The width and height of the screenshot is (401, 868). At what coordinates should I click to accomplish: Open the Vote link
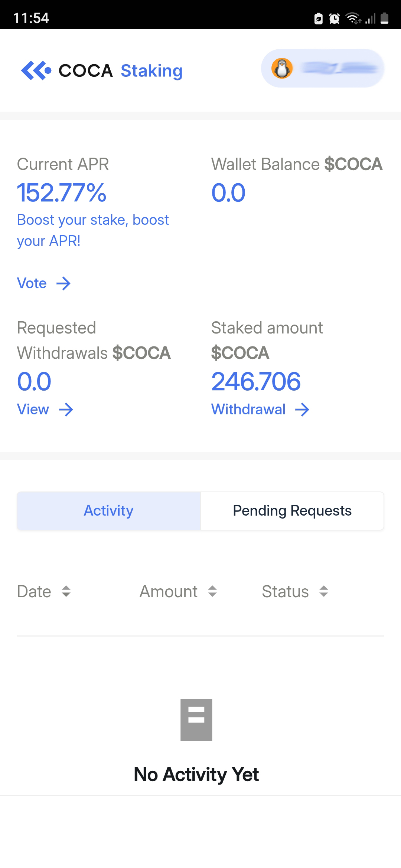click(x=32, y=284)
